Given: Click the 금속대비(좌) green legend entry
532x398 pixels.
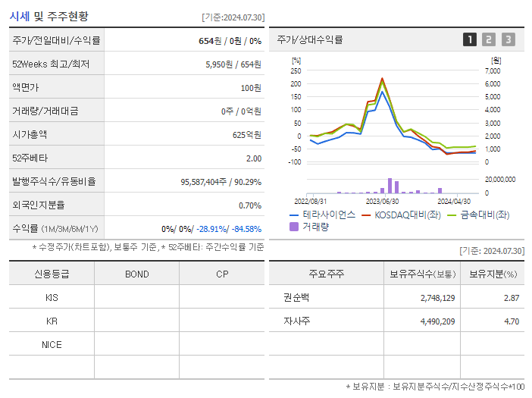Looking at the screenshot, I should coord(478,215).
